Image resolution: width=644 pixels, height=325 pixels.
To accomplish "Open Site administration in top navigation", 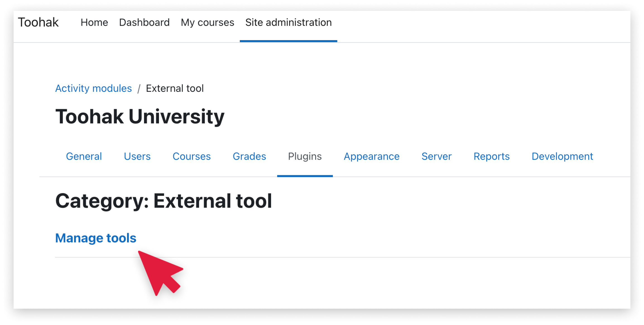I will click(288, 22).
